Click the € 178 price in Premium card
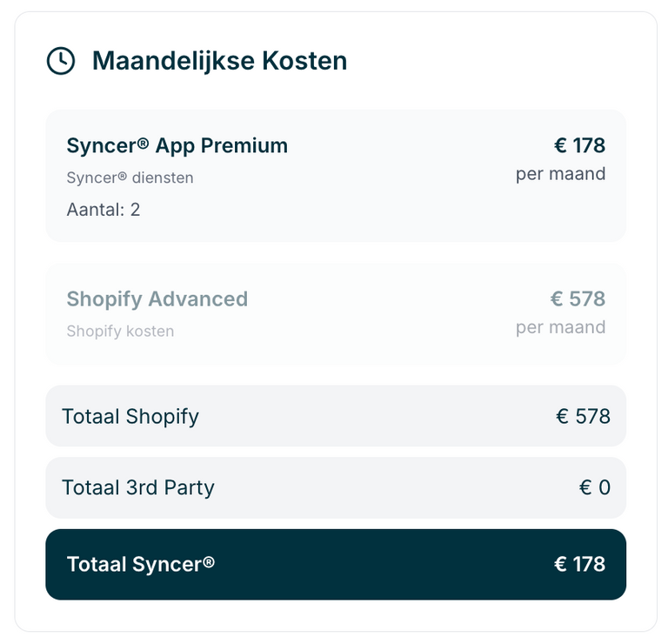668x644 pixels. pyautogui.click(x=579, y=145)
